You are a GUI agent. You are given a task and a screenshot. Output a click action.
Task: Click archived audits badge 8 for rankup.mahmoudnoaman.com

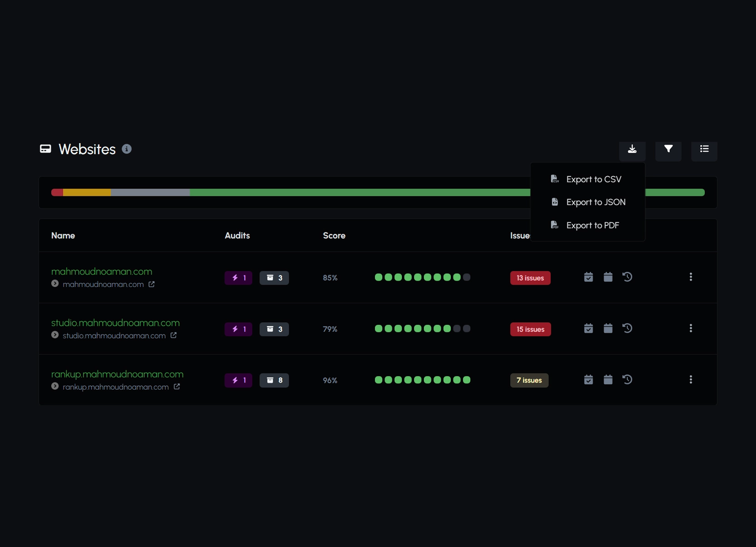tap(274, 380)
